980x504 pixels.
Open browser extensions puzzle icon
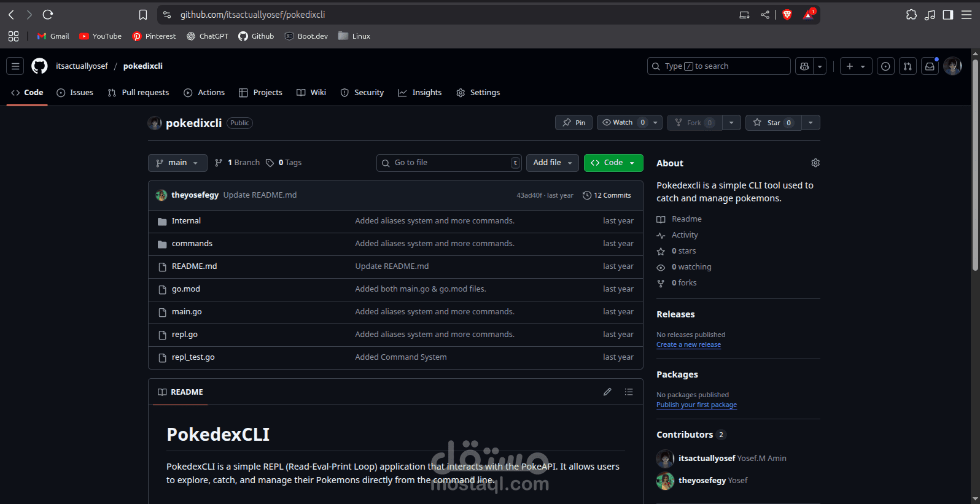pyautogui.click(x=911, y=15)
